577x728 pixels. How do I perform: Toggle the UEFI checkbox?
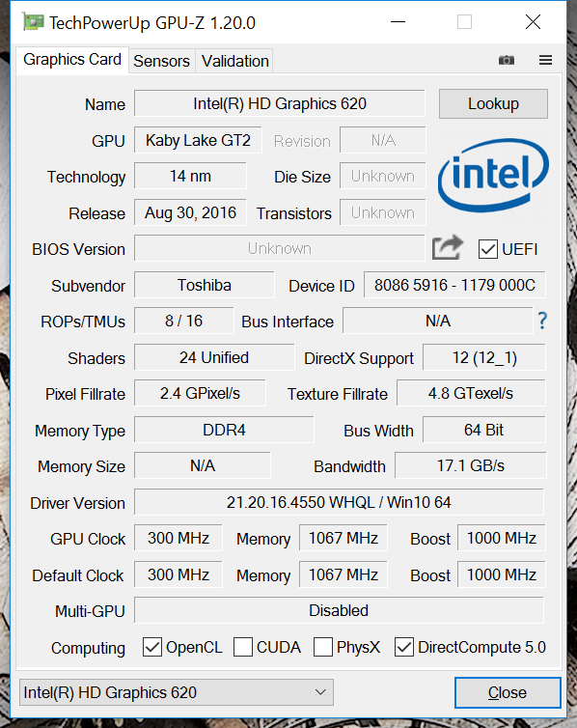(x=488, y=249)
